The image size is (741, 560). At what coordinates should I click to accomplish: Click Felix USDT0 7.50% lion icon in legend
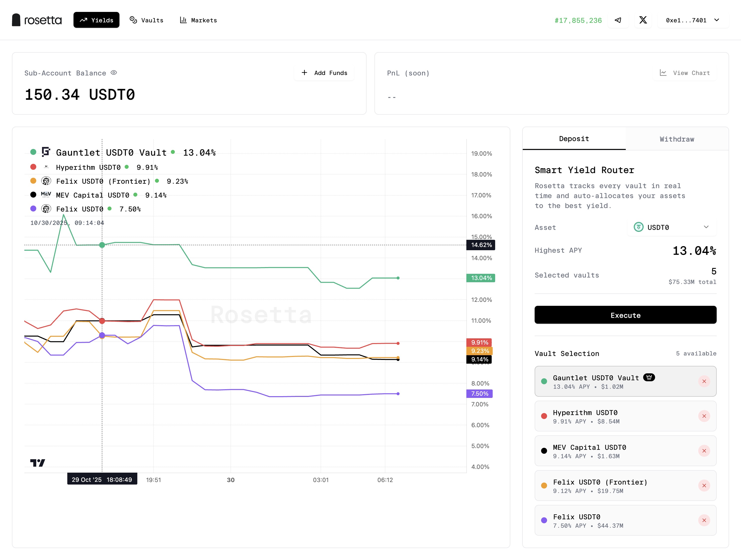click(x=46, y=209)
